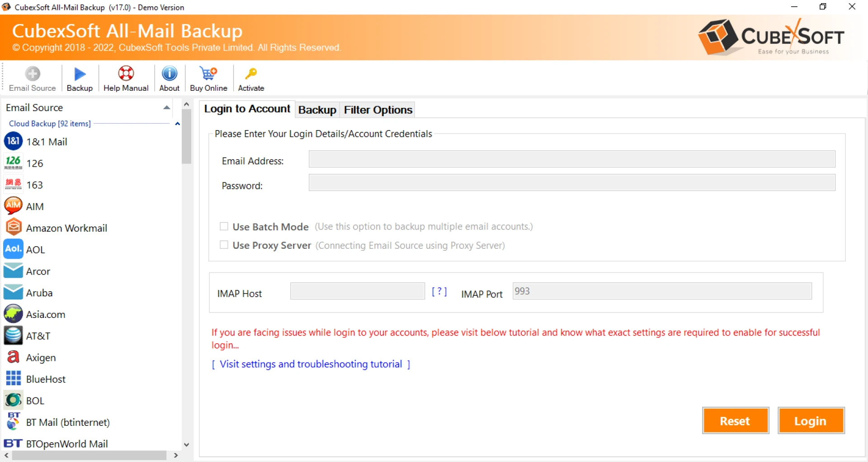This screenshot has height=462, width=868.
Task: Switch to the Backup tab
Action: point(317,109)
